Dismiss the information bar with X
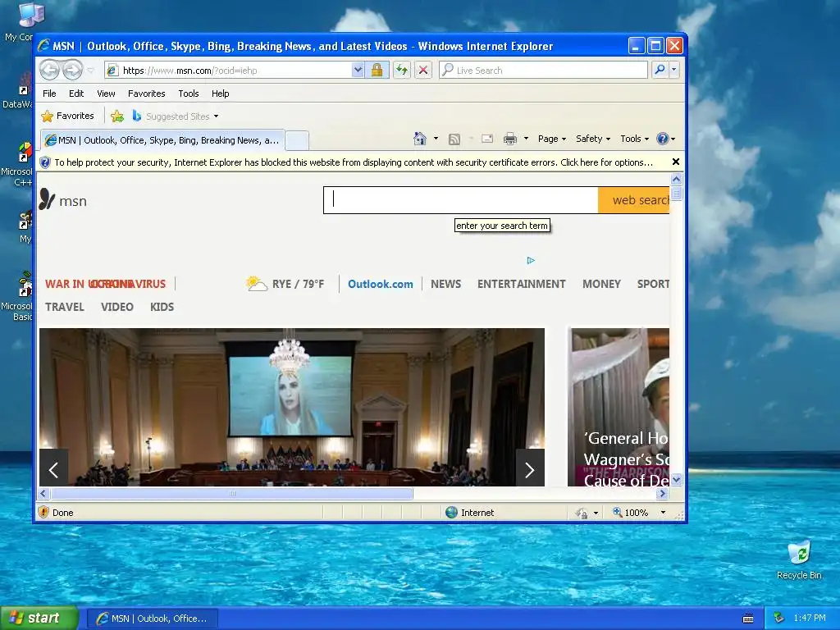This screenshot has width=840, height=630. (676, 162)
